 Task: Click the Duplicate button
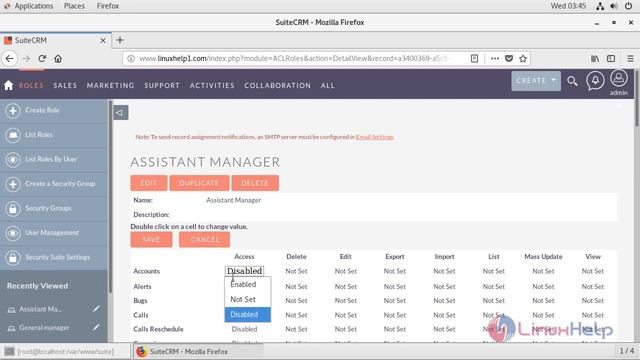click(x=199, y=183)
